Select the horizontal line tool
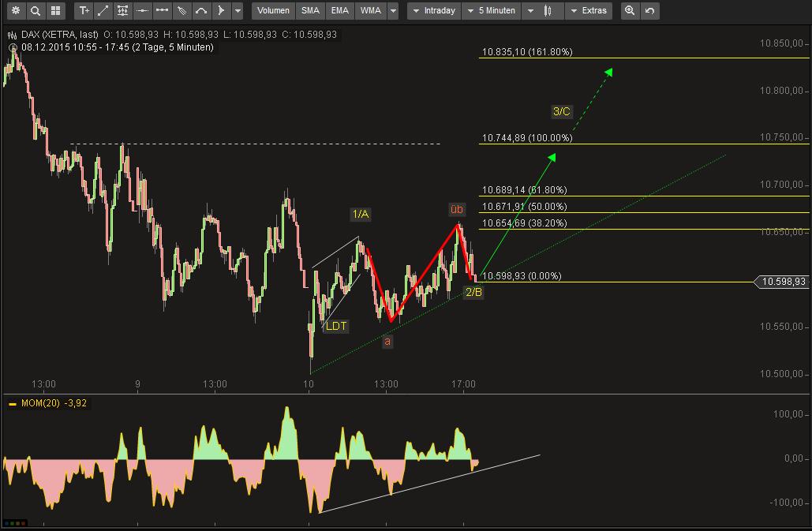This screenshot has width=812, height=531. (x=142, y=11)
